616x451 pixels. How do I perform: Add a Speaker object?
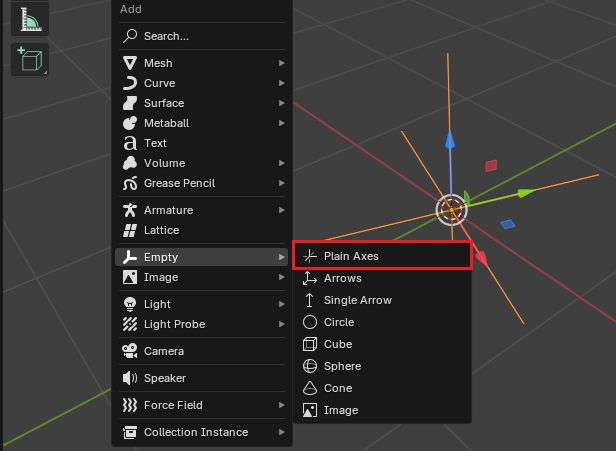pos(202,378)
